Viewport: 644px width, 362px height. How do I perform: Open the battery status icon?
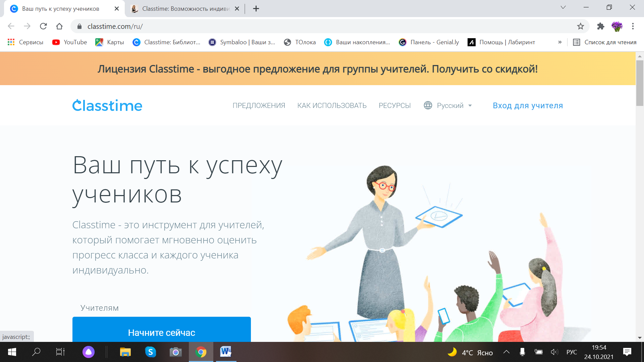(x=538, y=352)
